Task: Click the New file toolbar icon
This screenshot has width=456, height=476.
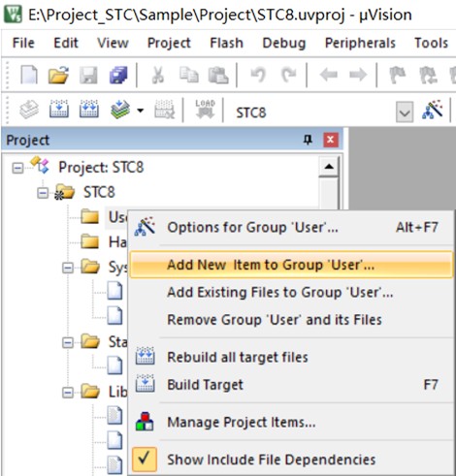Action: point(29,75)
